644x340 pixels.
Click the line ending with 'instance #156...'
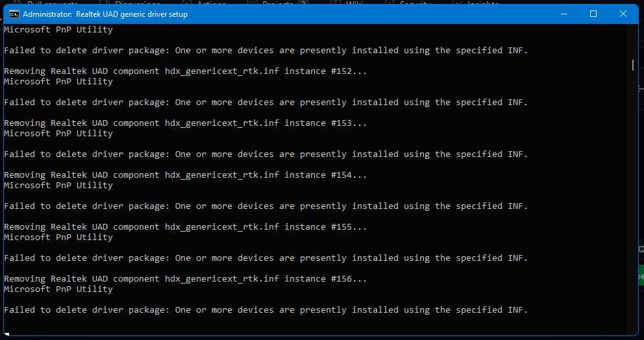pos(185,279)
